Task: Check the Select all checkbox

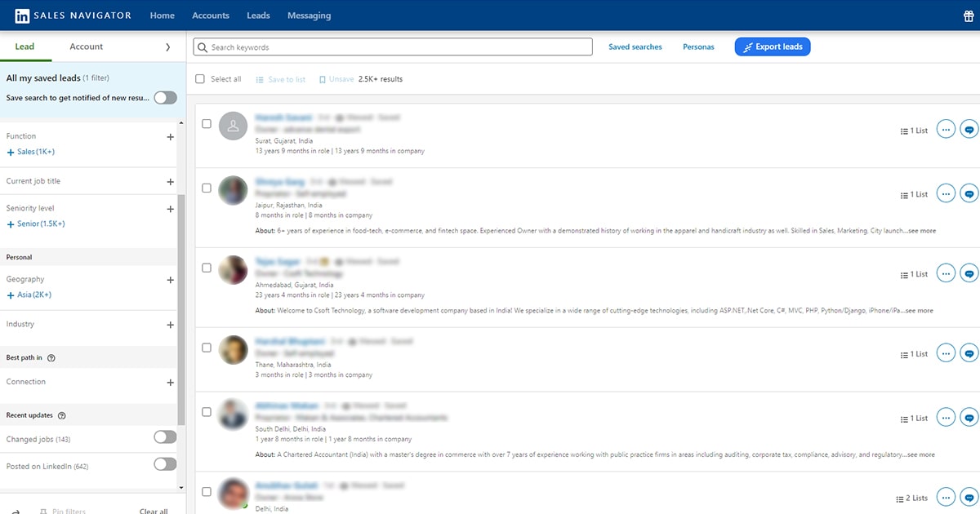Action: coord(200,79)
